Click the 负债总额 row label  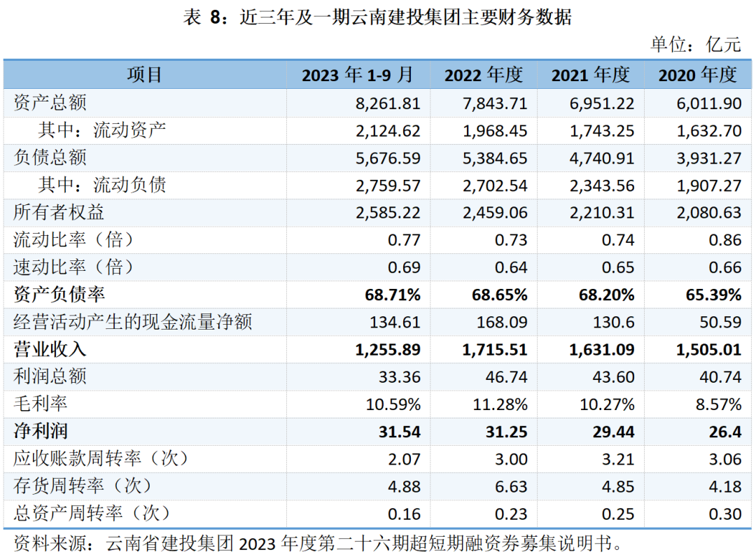(x=50, y=158)
